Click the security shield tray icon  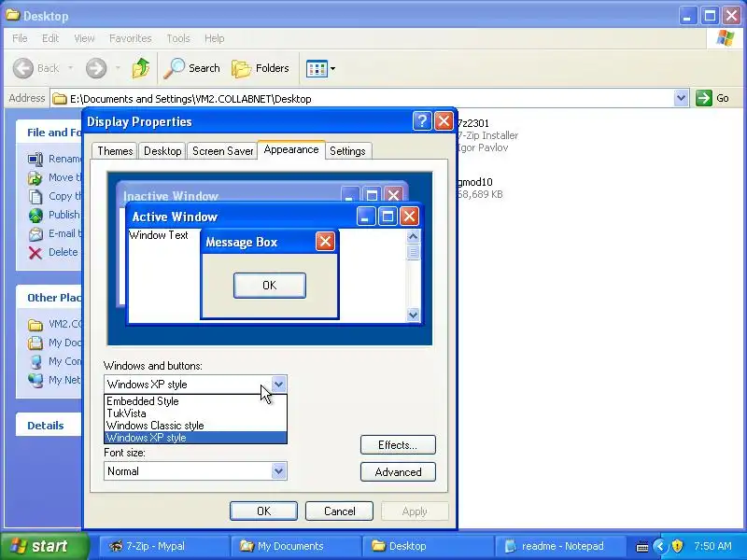(x=677, y=546)
